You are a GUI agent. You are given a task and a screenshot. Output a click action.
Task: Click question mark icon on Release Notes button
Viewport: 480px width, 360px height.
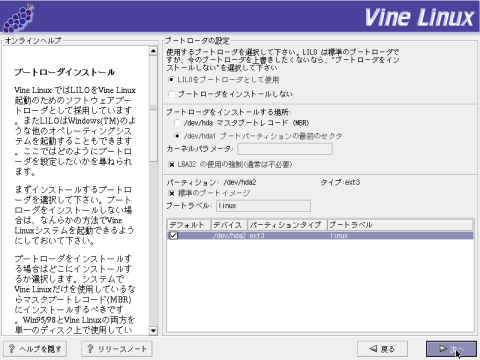[90, 349]
